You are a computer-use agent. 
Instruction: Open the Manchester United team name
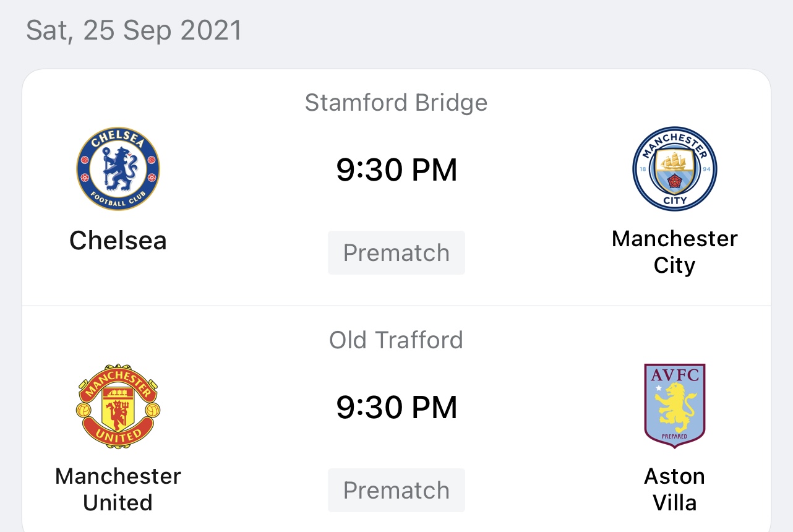(x=118, y=489)
